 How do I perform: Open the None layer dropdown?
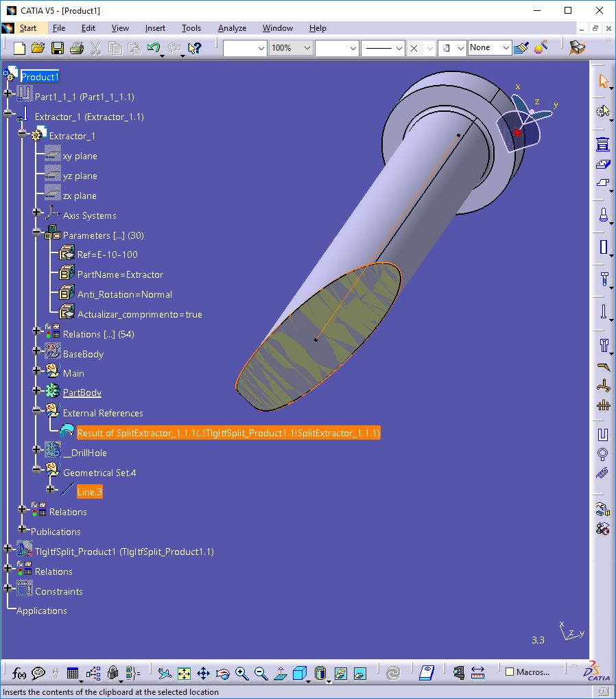[506, 47]
